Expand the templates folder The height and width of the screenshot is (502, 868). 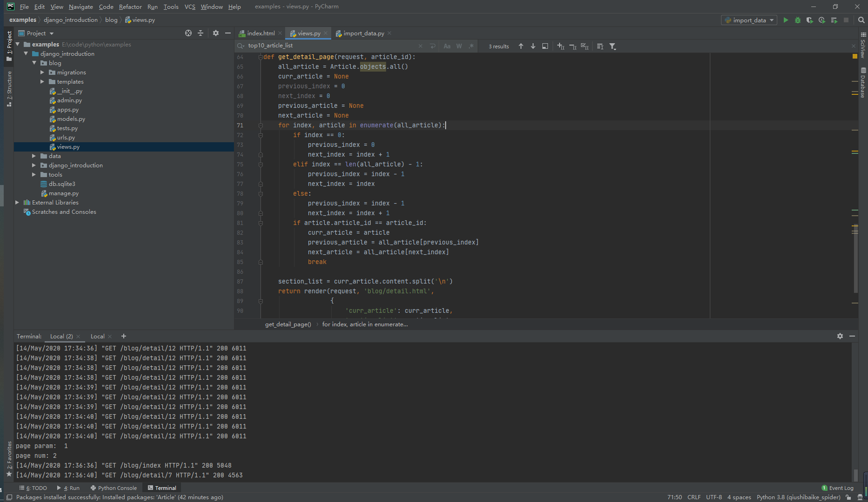(42, 81)
